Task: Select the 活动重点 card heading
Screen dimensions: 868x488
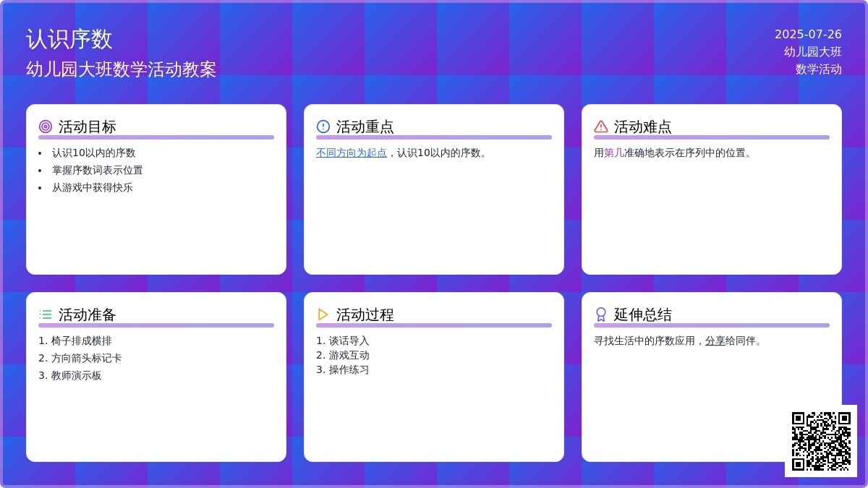Action: tap(365, 127)
